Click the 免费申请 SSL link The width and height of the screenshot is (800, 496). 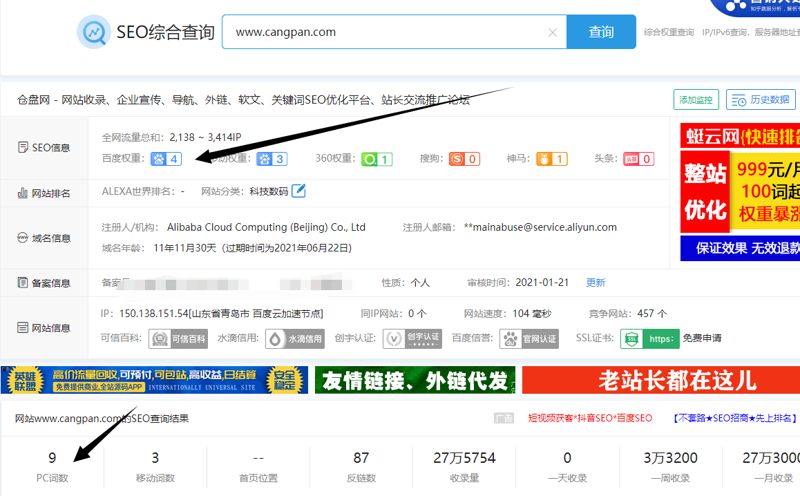tap(702, 338)
